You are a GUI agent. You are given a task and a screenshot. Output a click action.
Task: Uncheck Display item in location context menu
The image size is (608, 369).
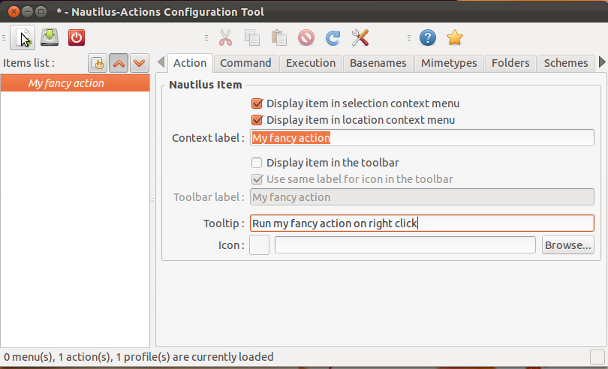[257, 120]
